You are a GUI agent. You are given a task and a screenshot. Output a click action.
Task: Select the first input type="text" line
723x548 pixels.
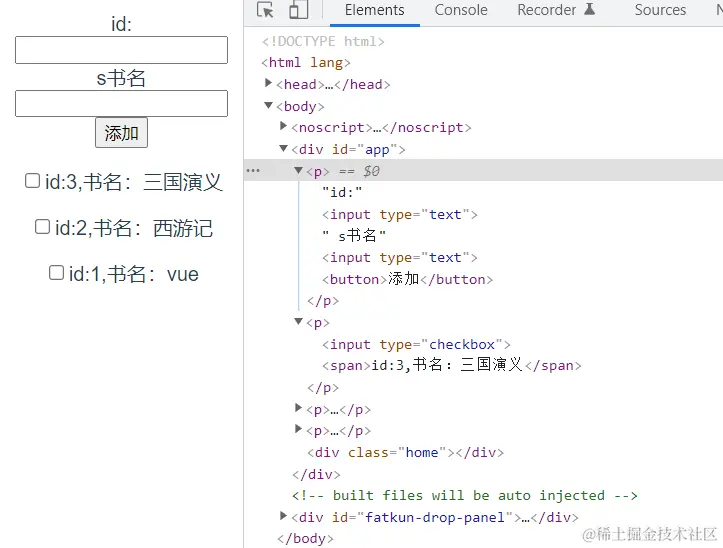[400, 214]
